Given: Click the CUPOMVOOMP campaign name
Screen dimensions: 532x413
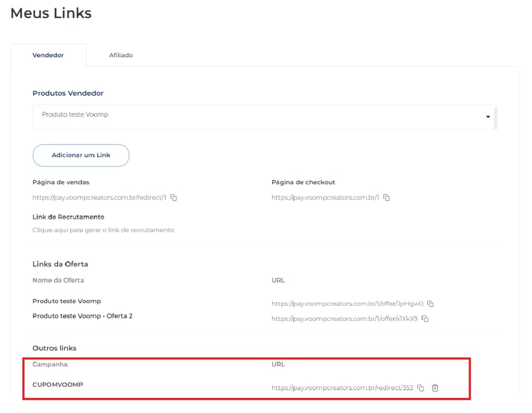Looking at the screenshot, I should tap(58, 384).
